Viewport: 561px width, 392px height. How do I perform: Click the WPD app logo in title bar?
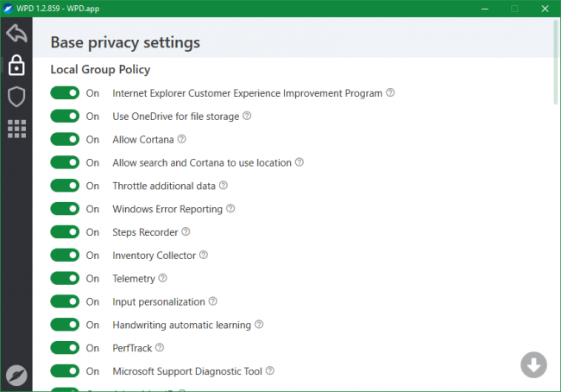(x=8, y=9)
